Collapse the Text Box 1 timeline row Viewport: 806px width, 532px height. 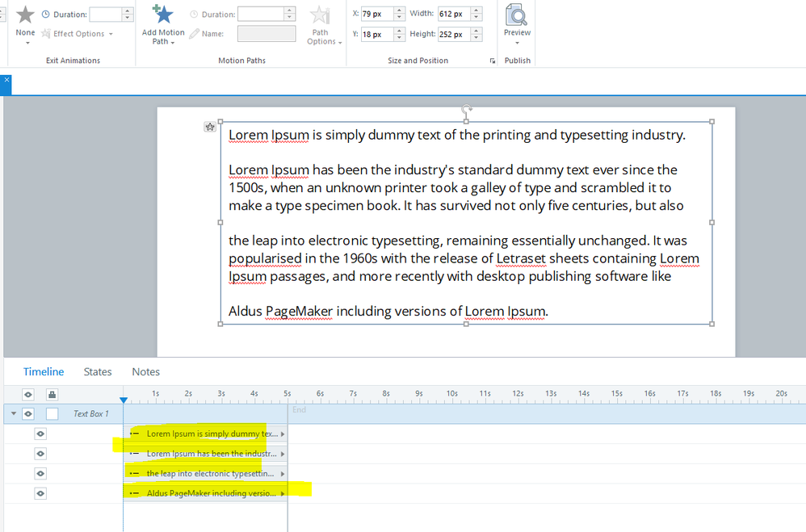(x=13, y=413)
